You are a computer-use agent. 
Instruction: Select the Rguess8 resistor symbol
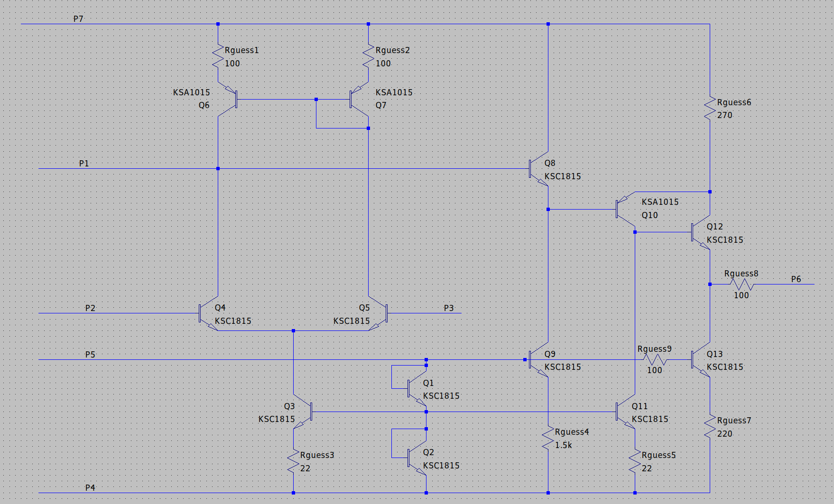pos(741,284)
